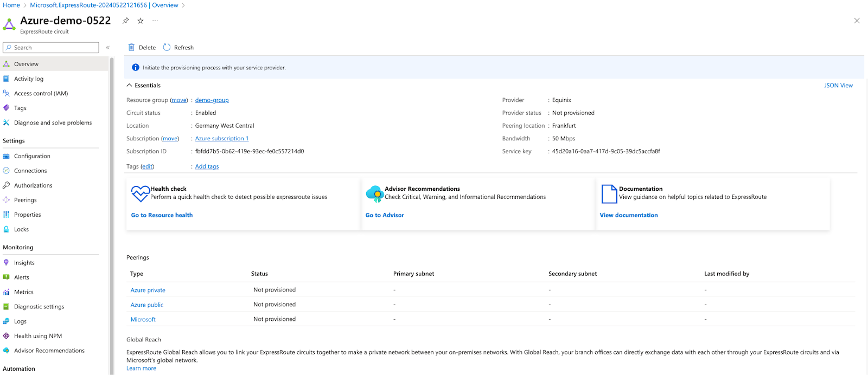Click Provider status value Not provisioned
868x375 pixels.
(573, 113)
